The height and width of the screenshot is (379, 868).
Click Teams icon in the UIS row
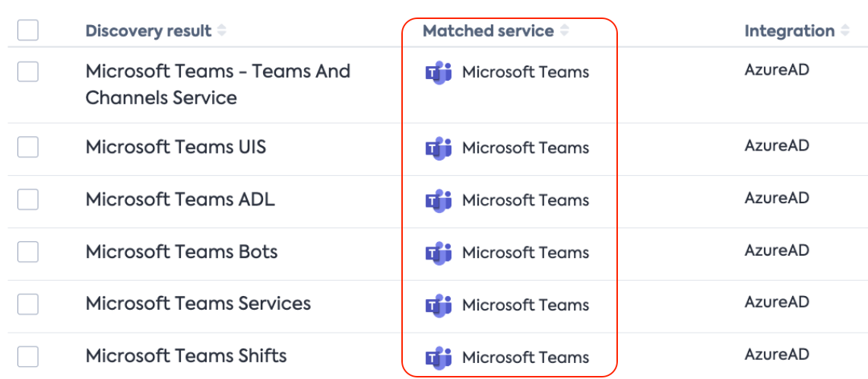(x=439, y=148)
